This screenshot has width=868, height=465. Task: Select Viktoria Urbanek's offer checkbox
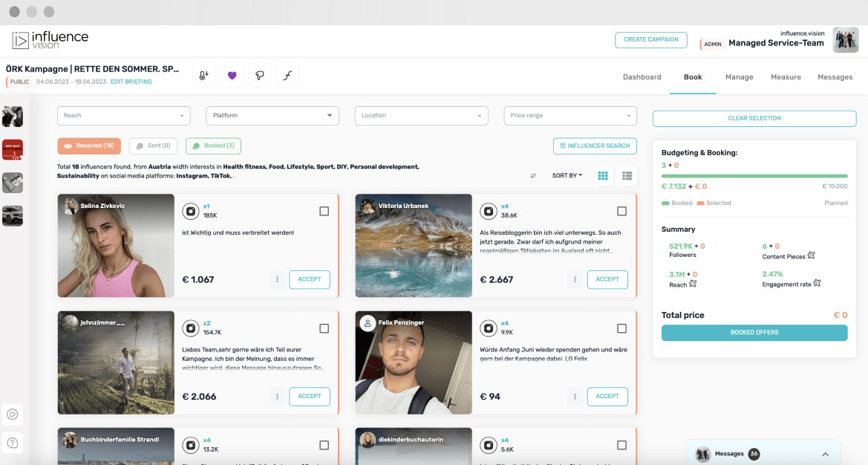pyautogui.click(x=621, y=212)
